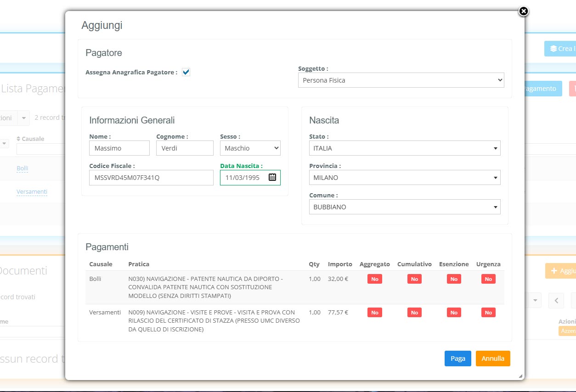Open the Comune dropdown showing BUBBIANO

(x=404, y=207)
